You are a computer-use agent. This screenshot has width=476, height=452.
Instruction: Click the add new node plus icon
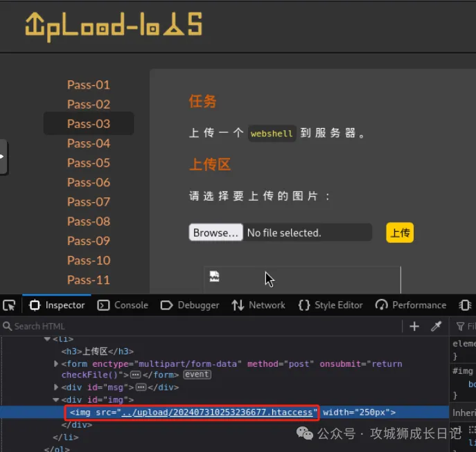coord(414,326)
